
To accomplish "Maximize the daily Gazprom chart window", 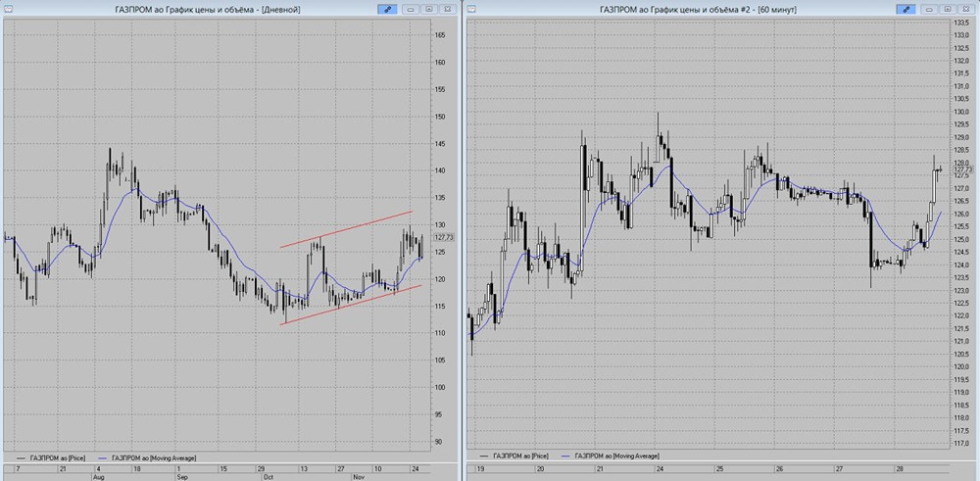I will coord(429,10).
